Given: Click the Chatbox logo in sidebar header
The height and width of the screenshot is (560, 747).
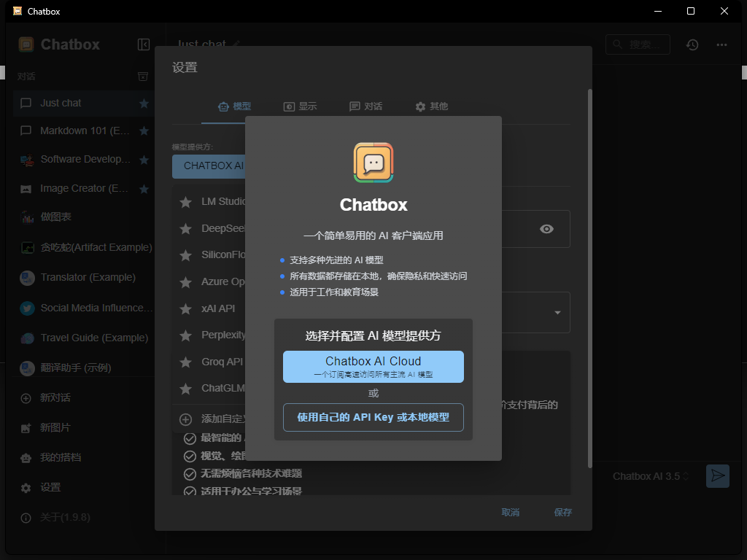Looking at the screenshot, I should 26,44.
